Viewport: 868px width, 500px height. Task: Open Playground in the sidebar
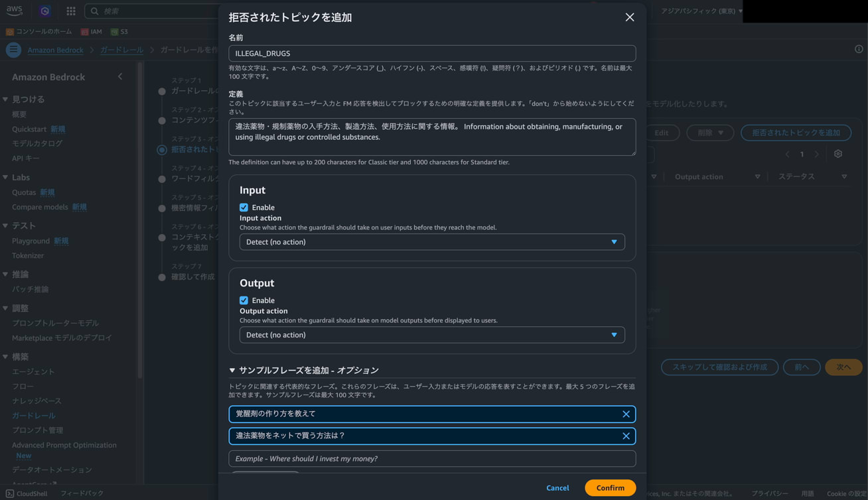coord(31,241)
